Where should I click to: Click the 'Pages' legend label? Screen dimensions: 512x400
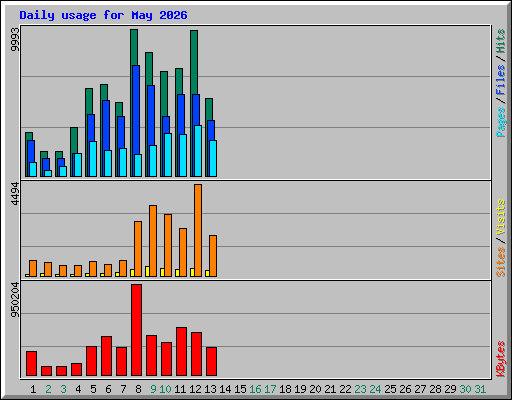click(x=500, y=122)
